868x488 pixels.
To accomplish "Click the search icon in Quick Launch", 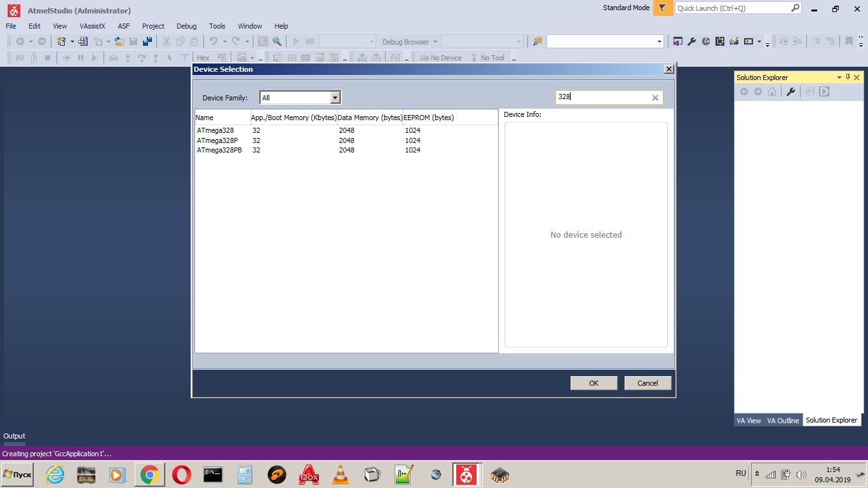I will pyautogui.click(x=795, y=8).
